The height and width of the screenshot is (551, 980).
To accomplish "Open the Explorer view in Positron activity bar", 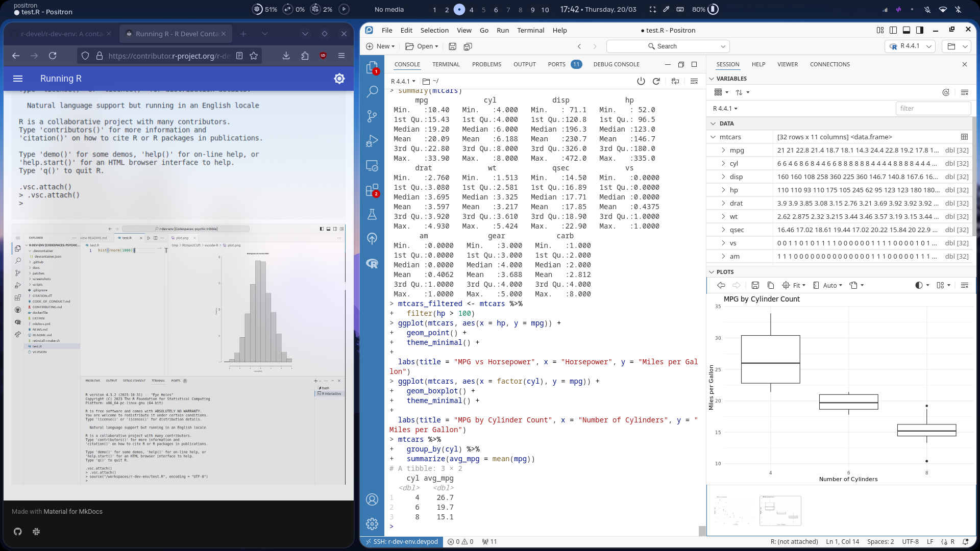I will [372, 67].
